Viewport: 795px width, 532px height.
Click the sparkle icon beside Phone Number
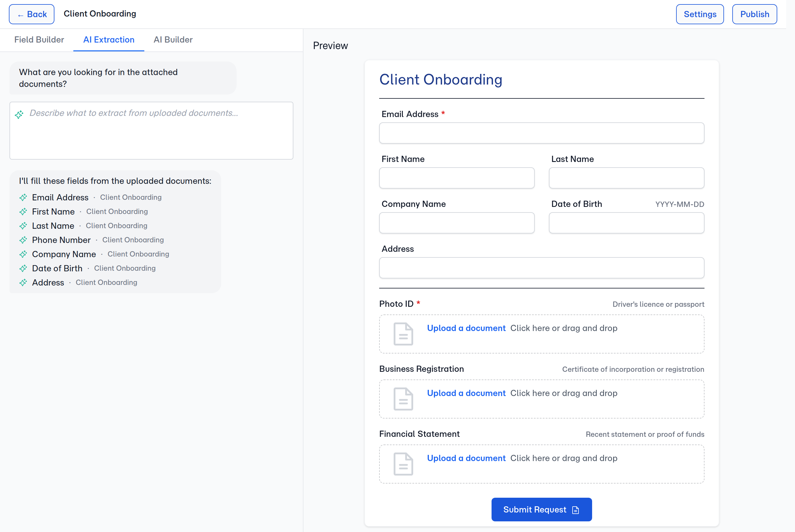[x=23, y=240]
